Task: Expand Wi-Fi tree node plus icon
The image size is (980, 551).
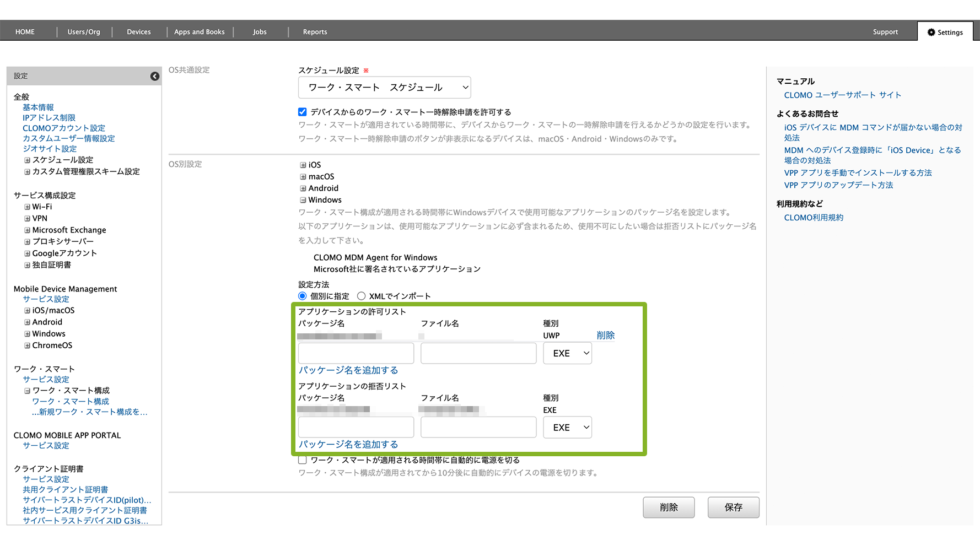Action: click(x=27, y=207)
